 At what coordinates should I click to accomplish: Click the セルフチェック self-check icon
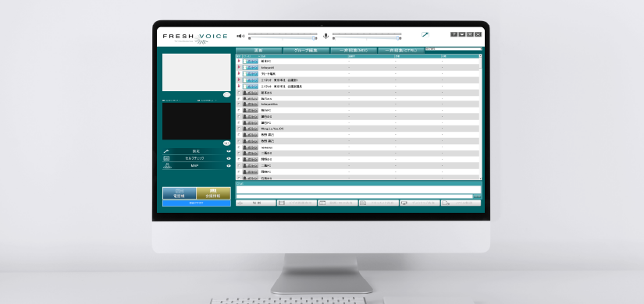166,158
